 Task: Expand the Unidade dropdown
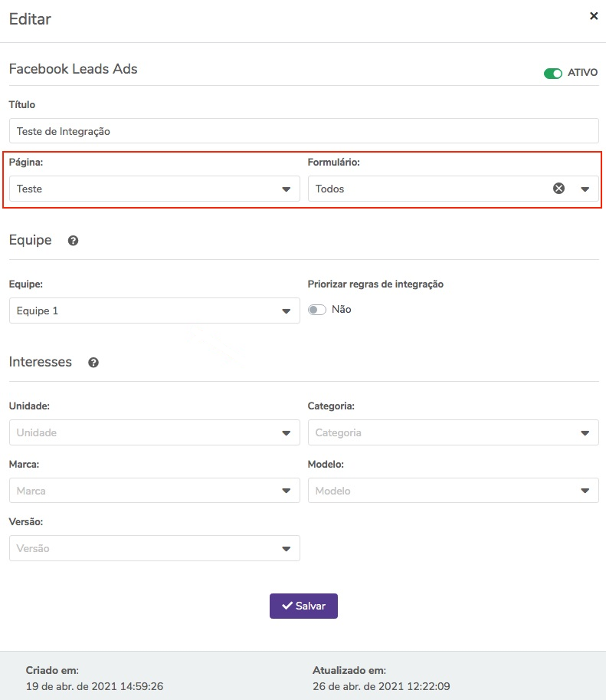pos(155,432)
